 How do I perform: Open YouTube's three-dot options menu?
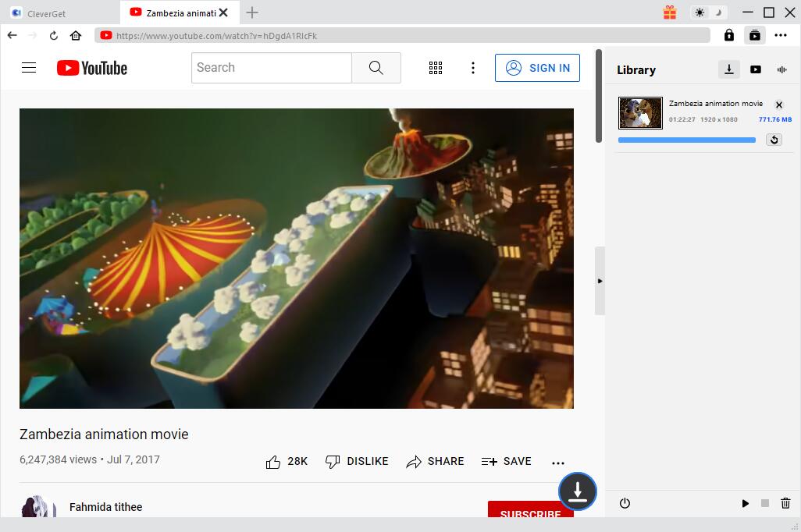click(473, 68)
